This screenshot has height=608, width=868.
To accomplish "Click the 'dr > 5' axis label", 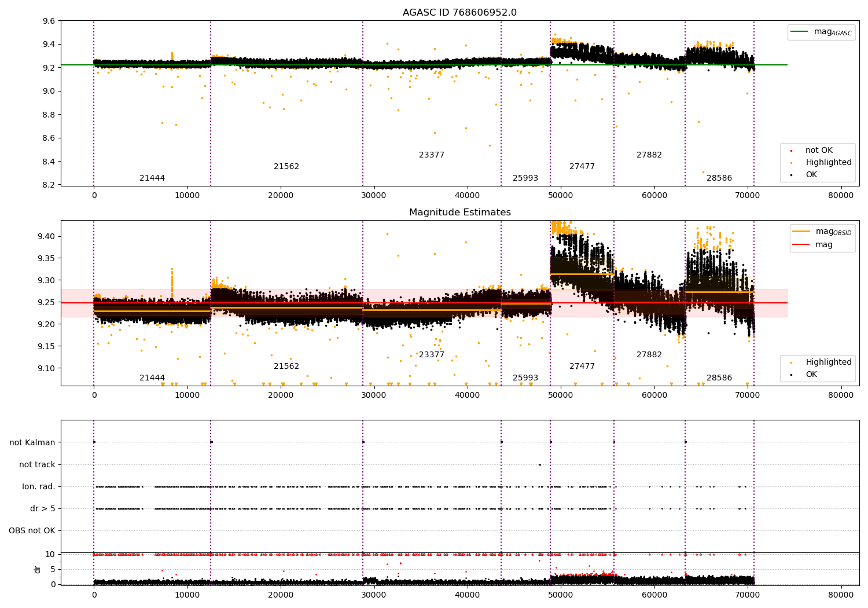I will [43, 508].
